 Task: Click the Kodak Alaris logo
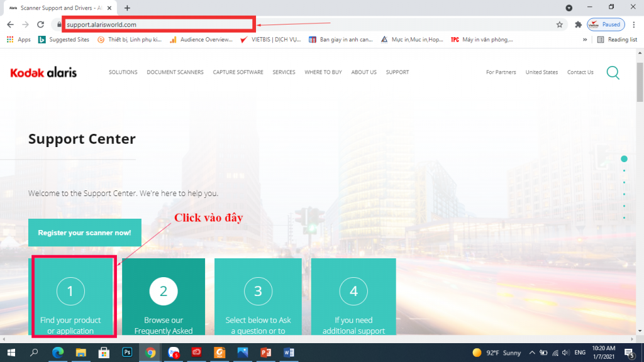click(43, 72)
